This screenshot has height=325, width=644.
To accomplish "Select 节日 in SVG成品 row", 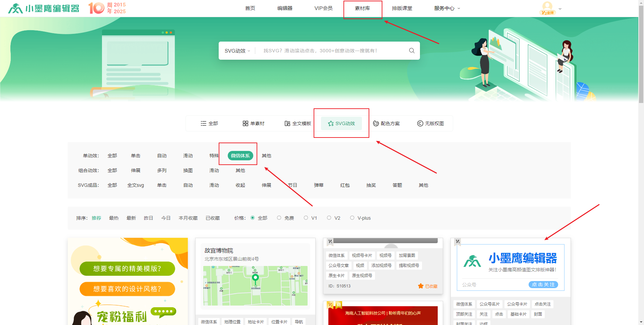I will coord(292,185).
